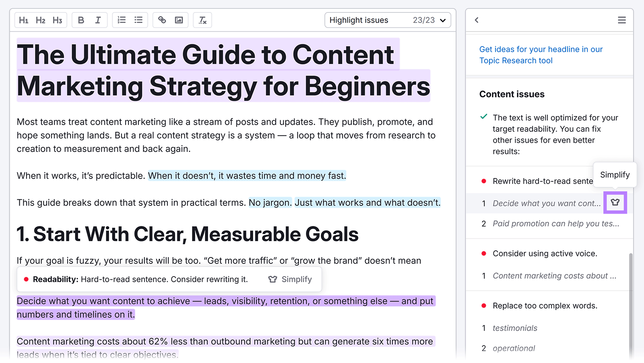Apply Heading 1 style to the text

coord(23,20)
